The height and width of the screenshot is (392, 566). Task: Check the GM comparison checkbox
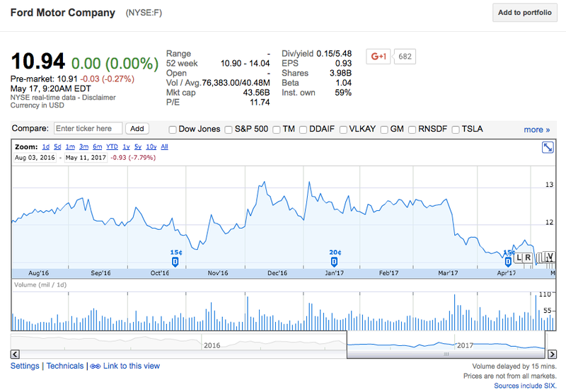pos(384,129)
